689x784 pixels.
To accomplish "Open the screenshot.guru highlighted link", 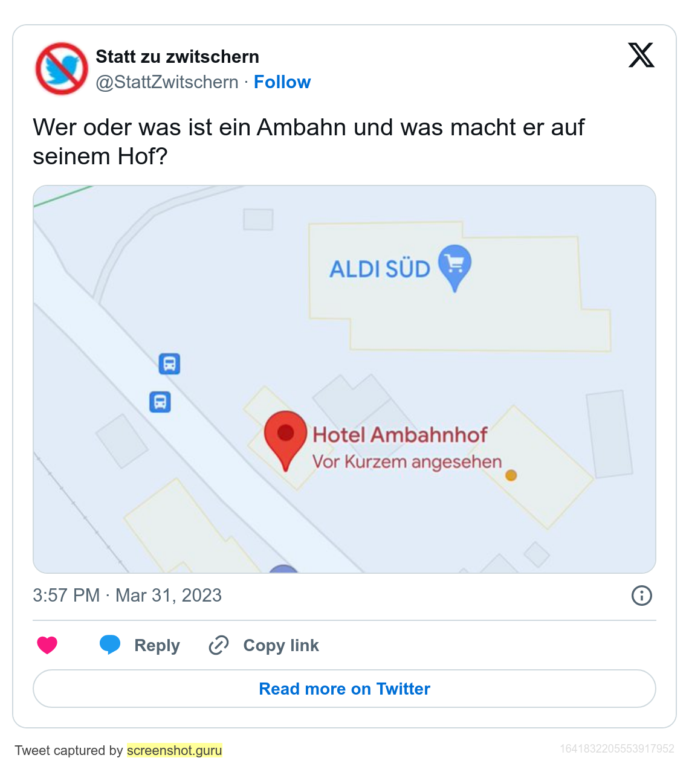I will click(x=174, y=750).
